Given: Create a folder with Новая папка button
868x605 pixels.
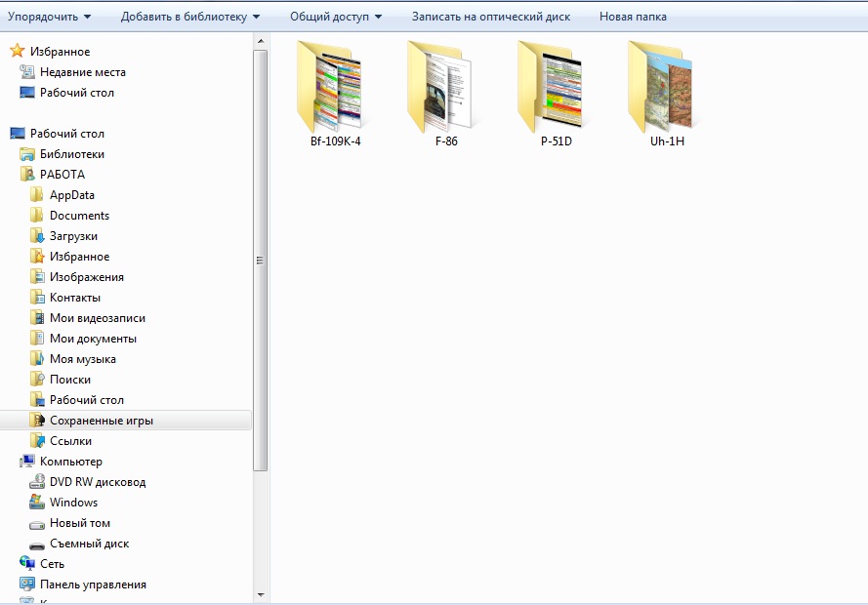Looking at the screenshot, I should [x=633, y=17].
